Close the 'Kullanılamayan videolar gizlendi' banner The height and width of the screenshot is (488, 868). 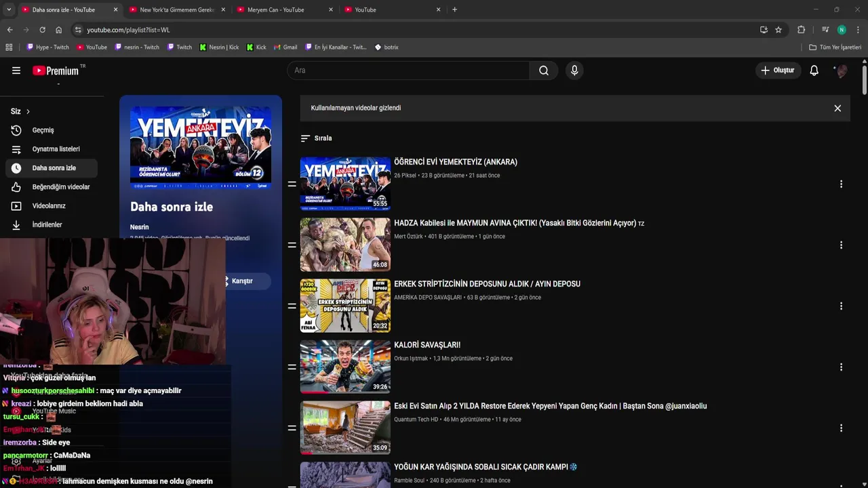(x=837, y=108)
